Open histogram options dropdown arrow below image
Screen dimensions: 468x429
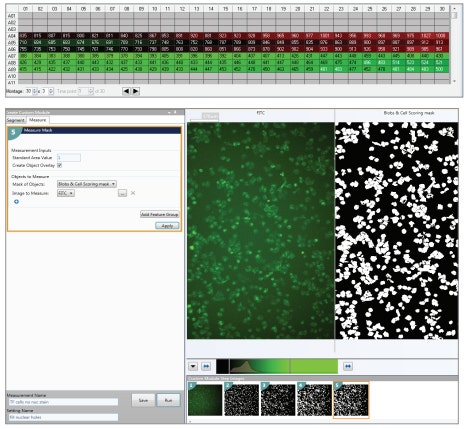193,366
